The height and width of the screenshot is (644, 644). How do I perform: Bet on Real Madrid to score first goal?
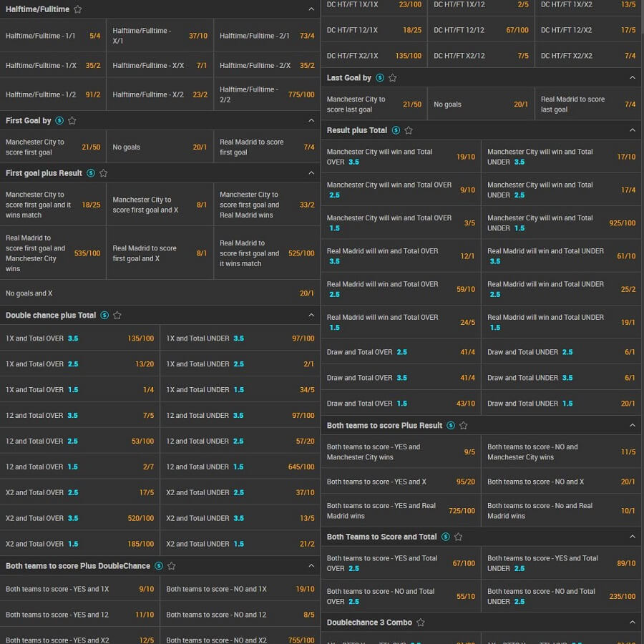267,147
